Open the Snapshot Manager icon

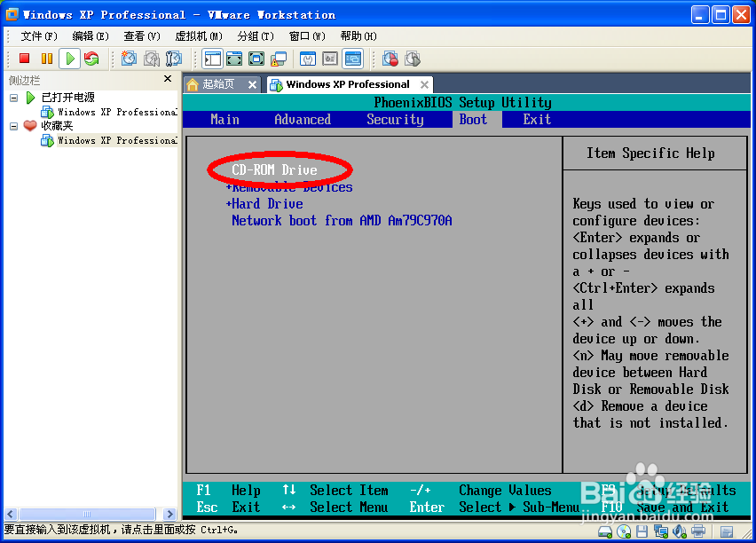point(174,59)
